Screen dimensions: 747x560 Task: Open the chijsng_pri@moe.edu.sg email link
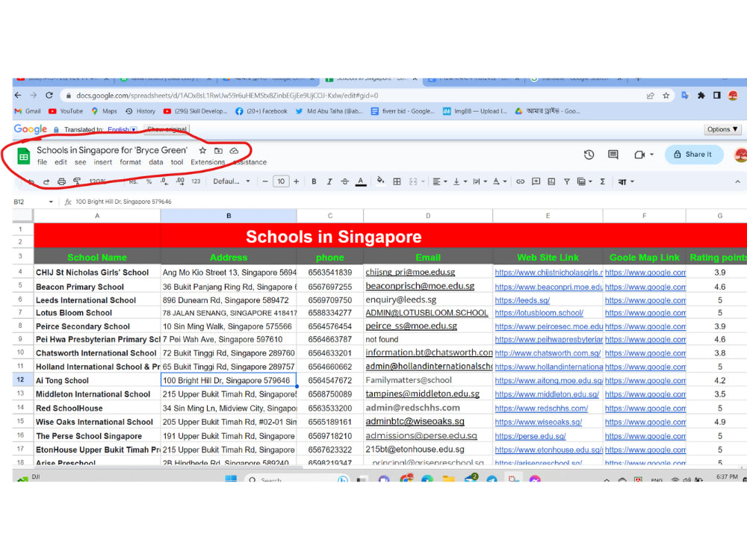point(410,273)
